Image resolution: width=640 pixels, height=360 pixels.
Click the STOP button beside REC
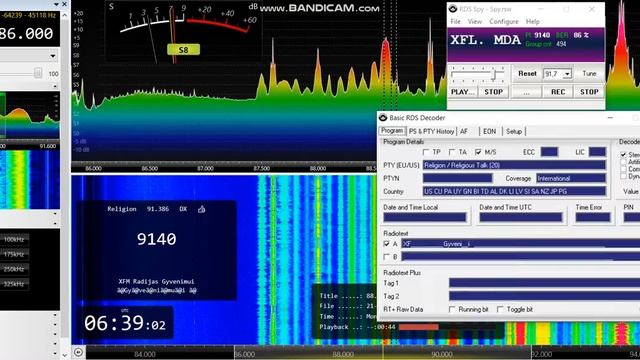589,92
